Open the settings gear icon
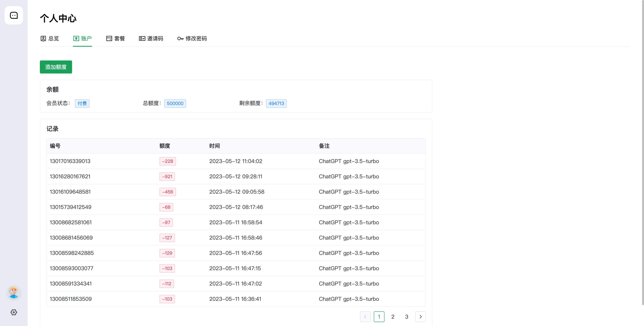The width and height of the screenshot is (644, 326). point(14,312)
